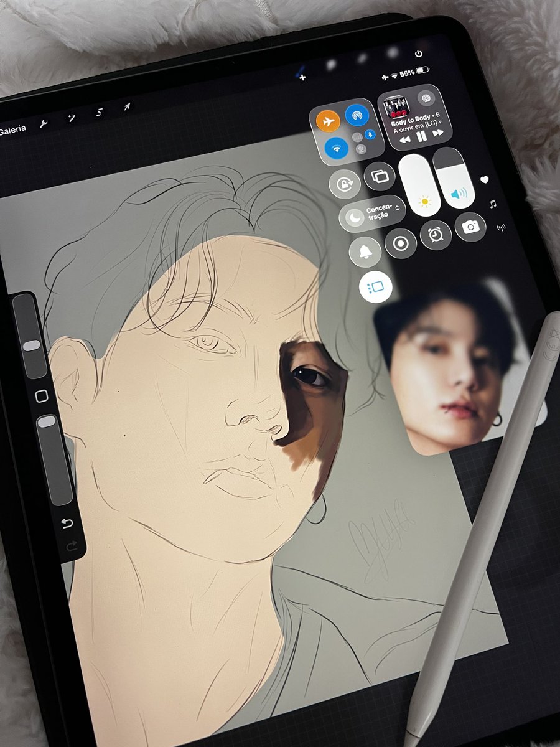
Task: Toggle the cellular data button
Action: [x=357, y=138]
